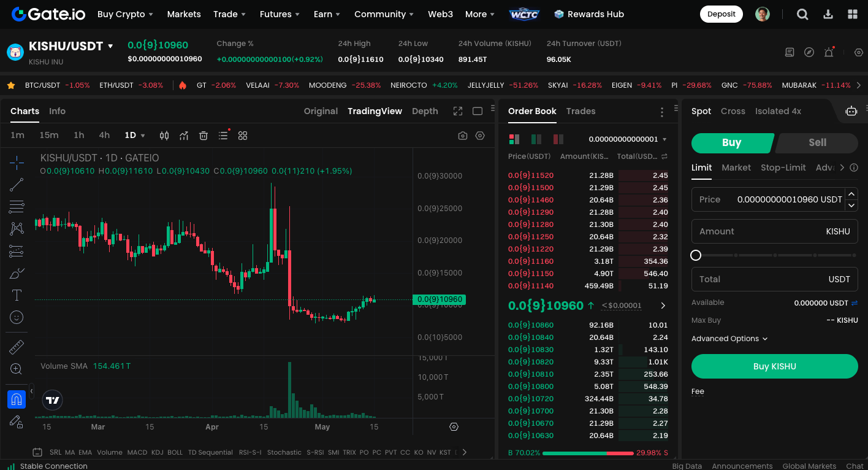
Task: Switch chart view to Depth
Action: tap(425, 111)
